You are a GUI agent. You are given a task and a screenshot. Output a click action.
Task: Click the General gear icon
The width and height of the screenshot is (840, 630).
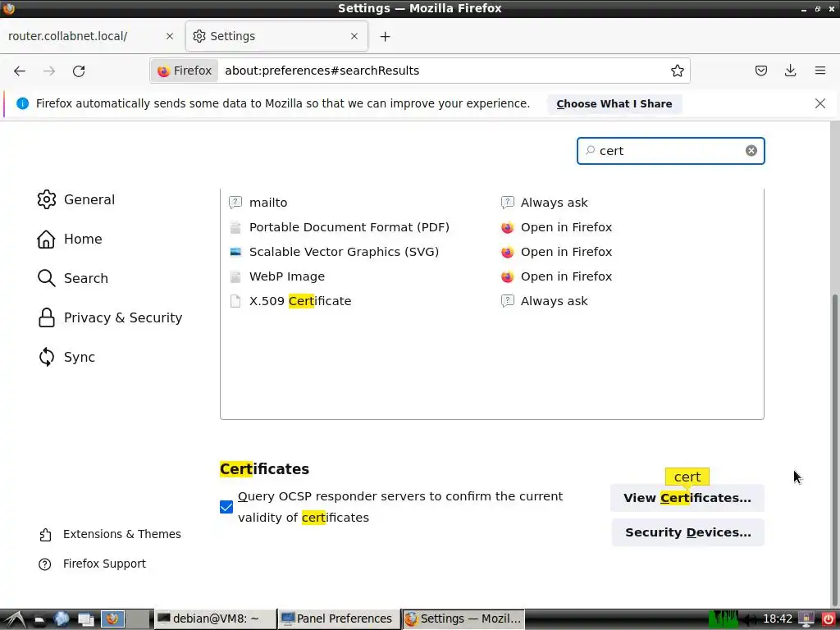point(47,199)
